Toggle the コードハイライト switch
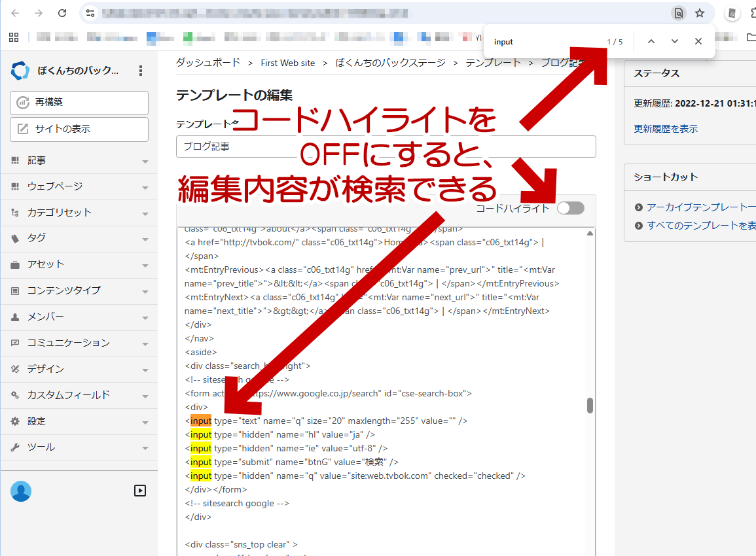The height and width of the screenshot is (556, 756). pyautogui.click(x=570, y=209)
